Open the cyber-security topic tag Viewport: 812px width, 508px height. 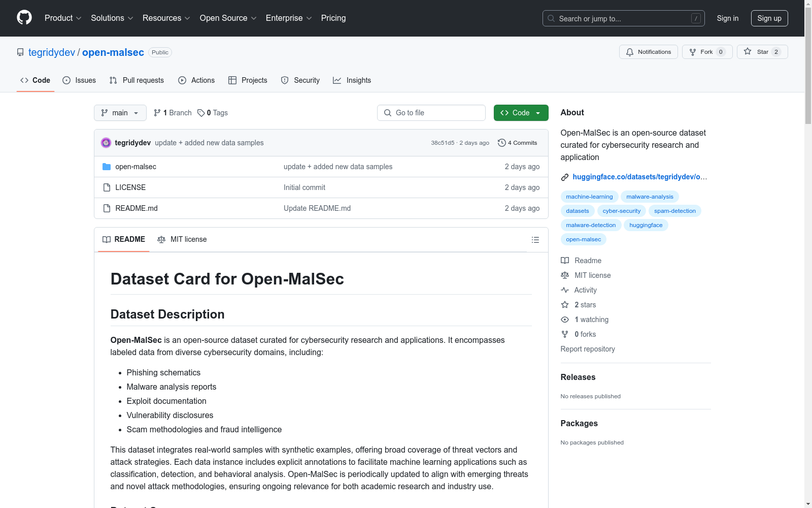click(622, 211)
